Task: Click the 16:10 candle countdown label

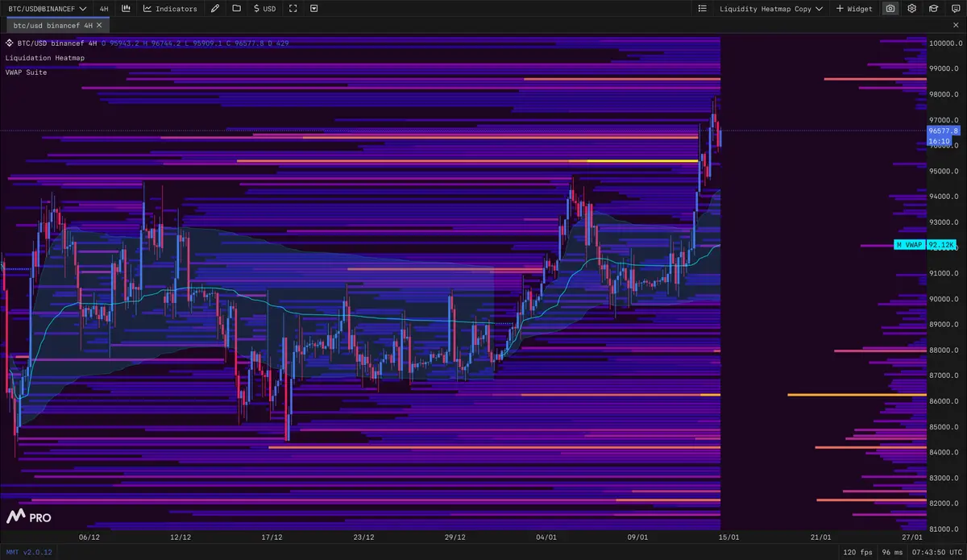Action: 939,141
